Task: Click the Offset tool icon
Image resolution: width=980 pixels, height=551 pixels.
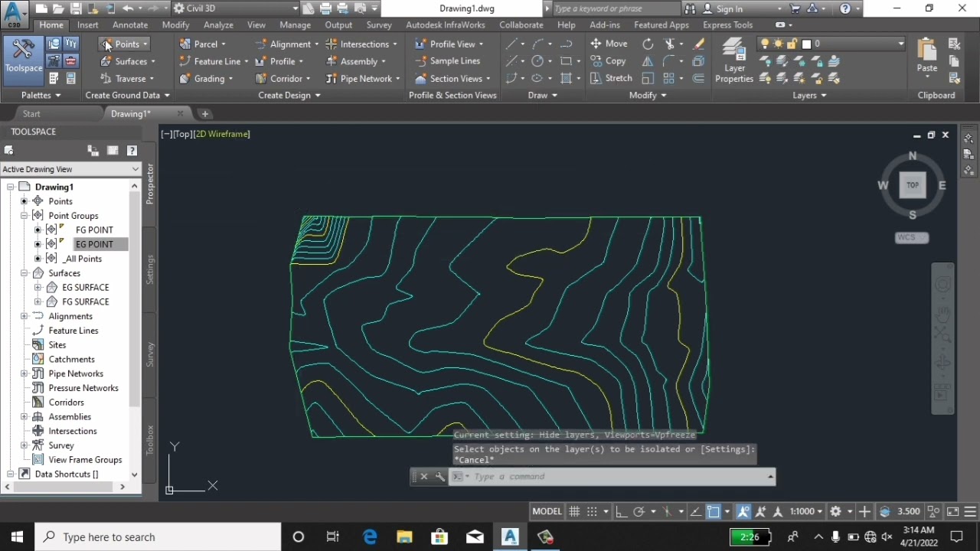Action: [698, 78]
